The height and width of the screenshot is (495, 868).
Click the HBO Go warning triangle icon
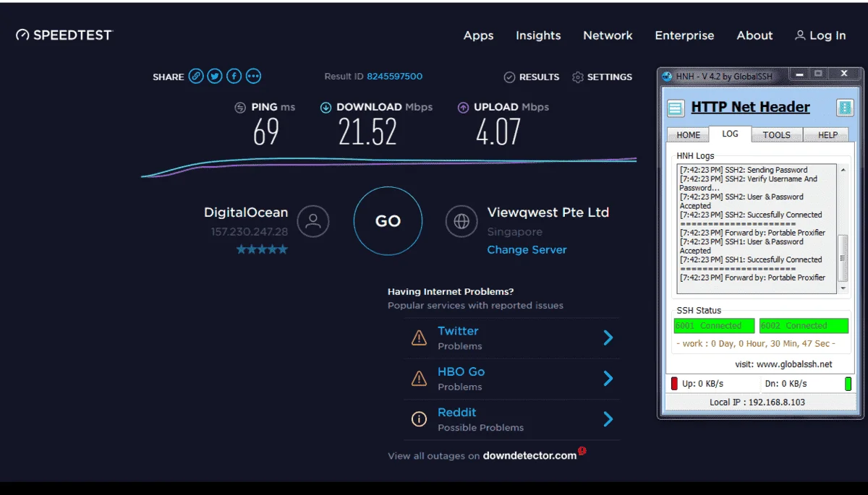(x=419, y=378)
